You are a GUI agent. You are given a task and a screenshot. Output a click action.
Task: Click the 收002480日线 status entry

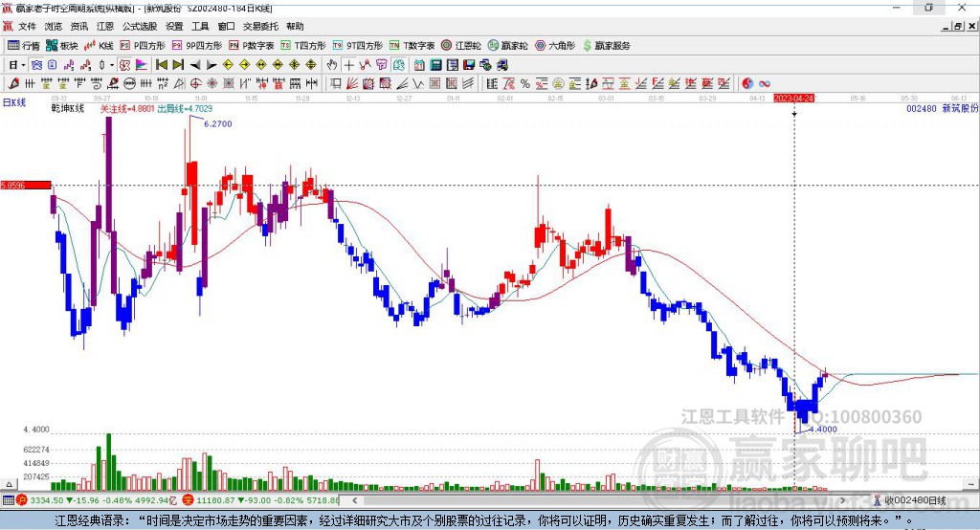click(x=910, y=500)
